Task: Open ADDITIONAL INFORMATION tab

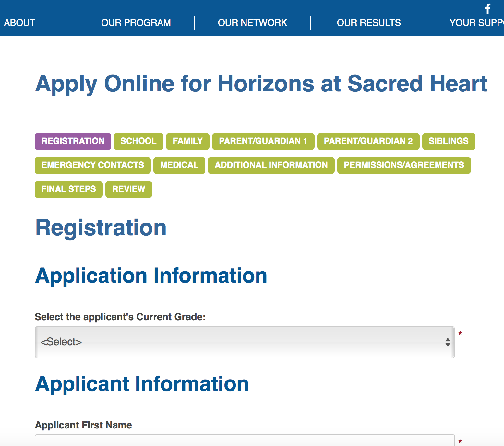Action: [271, 165]
